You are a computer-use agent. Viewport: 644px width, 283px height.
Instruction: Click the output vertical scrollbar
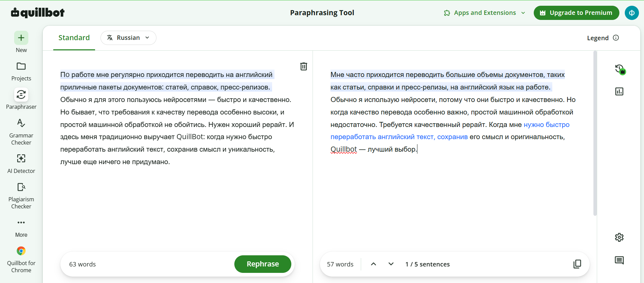(x=595, y=133)
